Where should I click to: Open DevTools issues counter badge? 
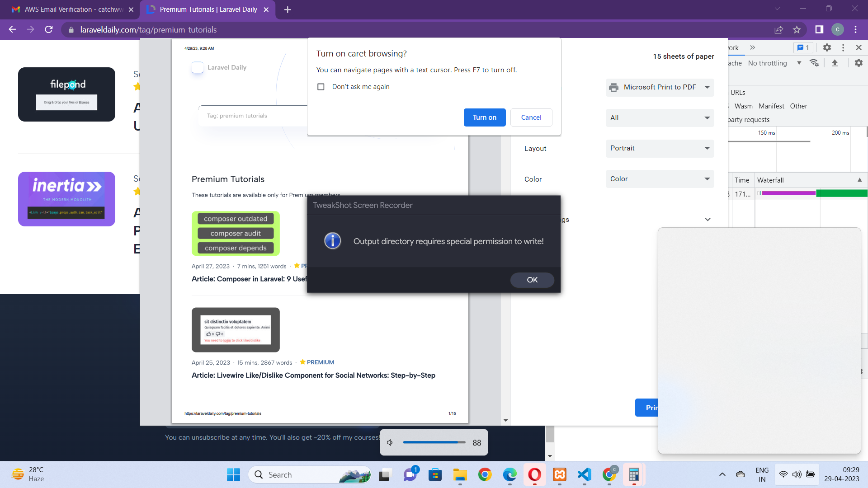pyautogui.click(x=803, y=47)
